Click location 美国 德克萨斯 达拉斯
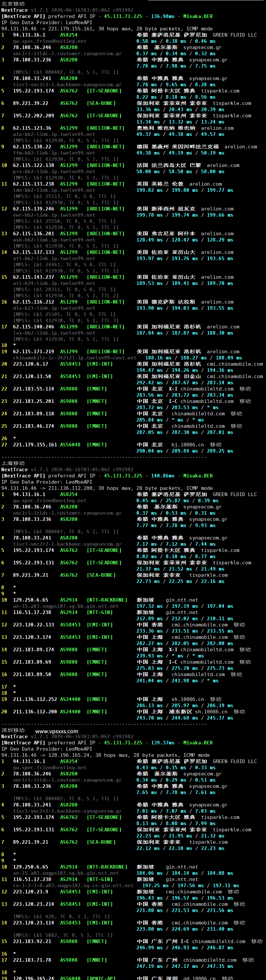 pos(166,302)
